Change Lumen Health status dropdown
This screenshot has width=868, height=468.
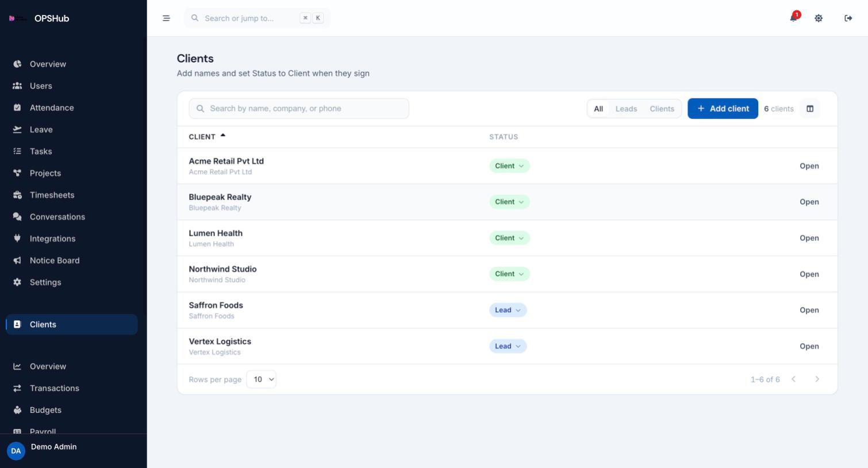[x=509, y=238]
